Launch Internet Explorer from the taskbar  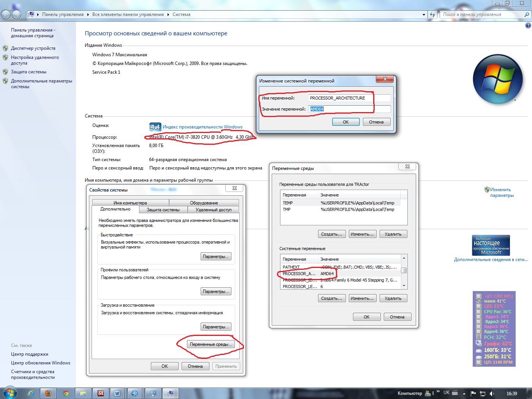pos(31,393)
